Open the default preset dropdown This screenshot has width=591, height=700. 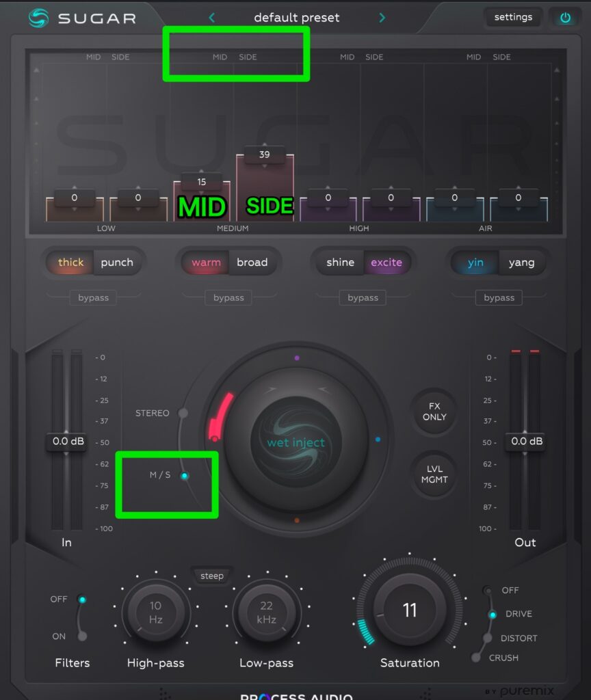pos(296,18)
